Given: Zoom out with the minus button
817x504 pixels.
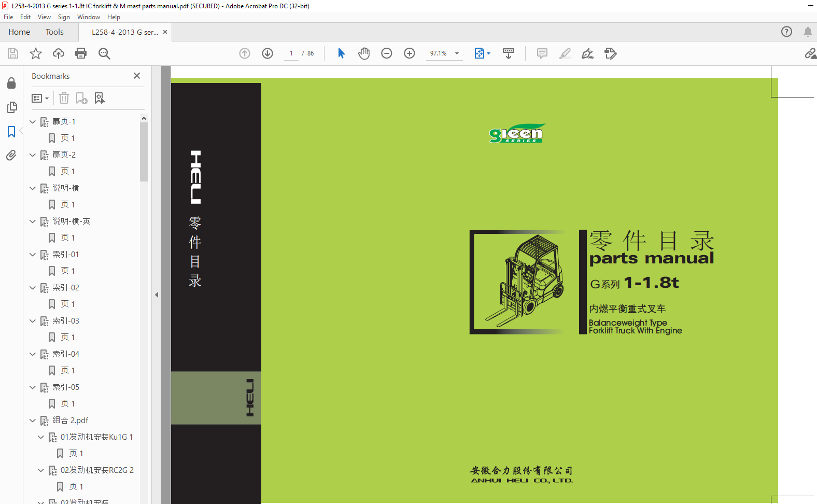Looking at the screenshot, I should [387, 53].
